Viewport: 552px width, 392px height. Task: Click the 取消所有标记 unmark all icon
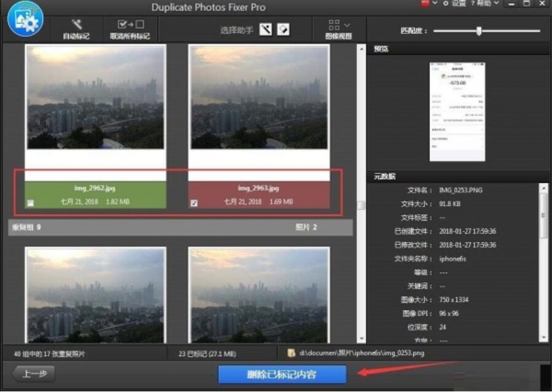[131, 24]
